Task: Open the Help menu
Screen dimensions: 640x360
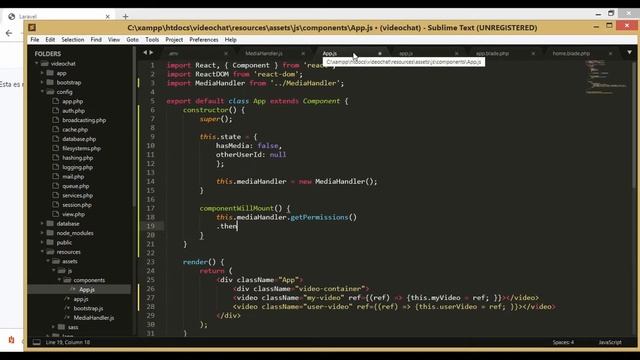Action: pyautogui.click(x=230, y=40)
